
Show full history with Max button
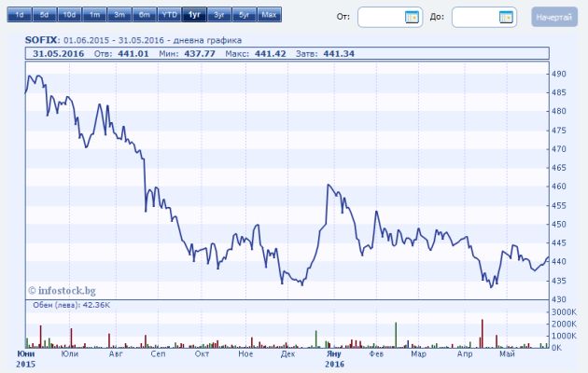pyautogui.click(x=269, y=15)
